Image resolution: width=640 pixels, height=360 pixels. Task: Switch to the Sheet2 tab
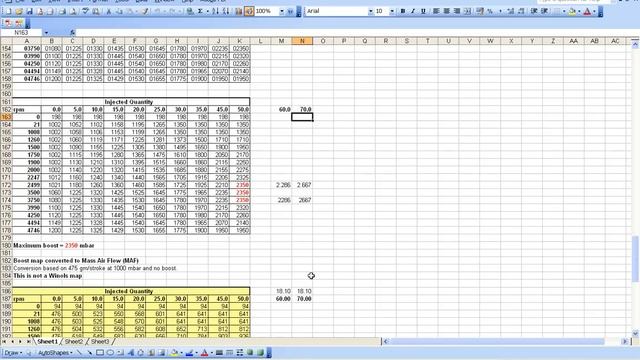pos(74,341)
